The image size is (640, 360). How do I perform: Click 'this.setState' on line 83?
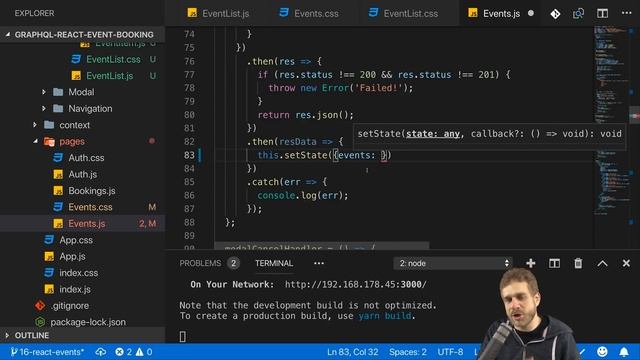292,155
